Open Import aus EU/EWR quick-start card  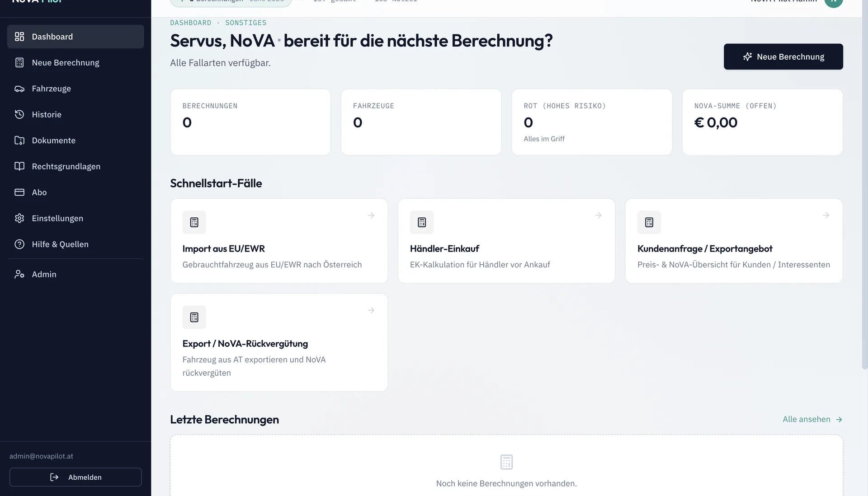[x=279, y=241]
